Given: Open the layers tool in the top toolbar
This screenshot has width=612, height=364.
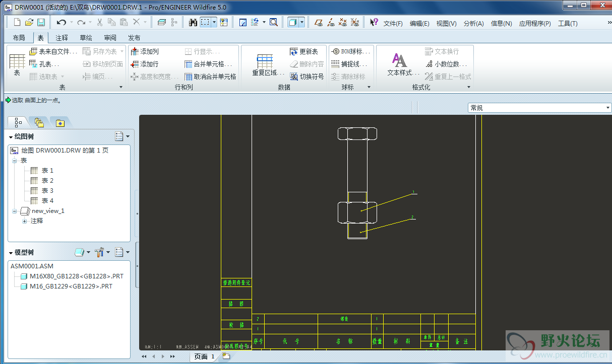Looking at the screenshot, I should click(x=161, y=22).
